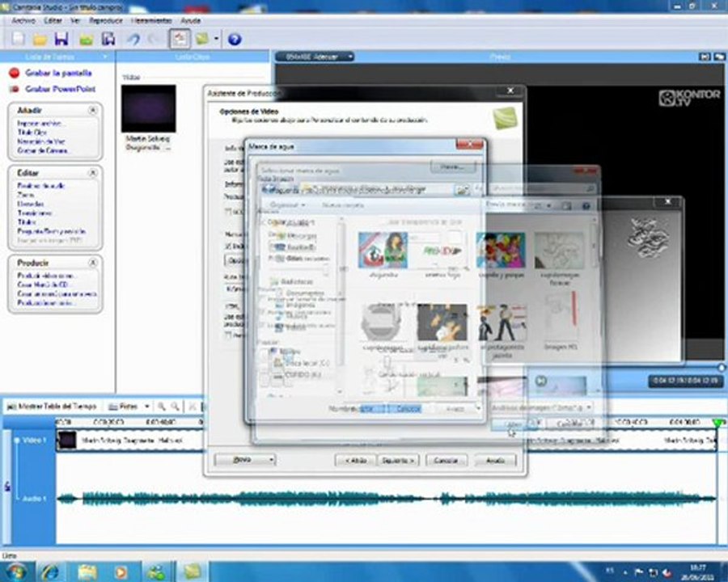Click the blue save project icon

tap(61, 39)
